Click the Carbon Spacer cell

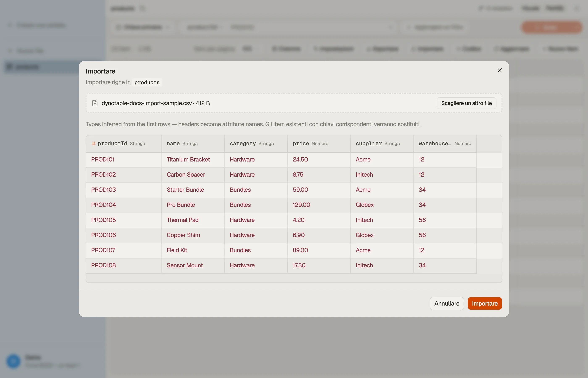click(193, 175)
